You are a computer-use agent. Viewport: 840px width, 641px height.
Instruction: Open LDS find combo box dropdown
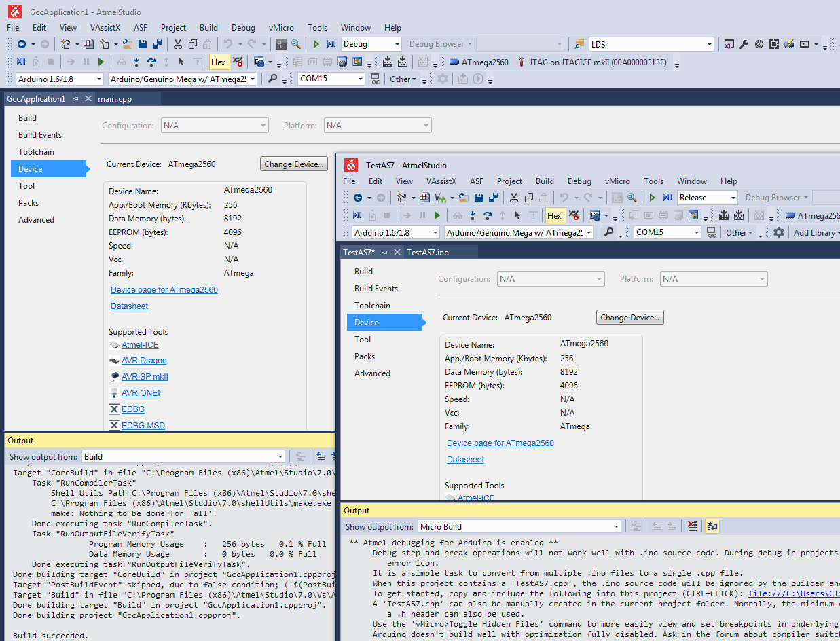pos(709,44)
